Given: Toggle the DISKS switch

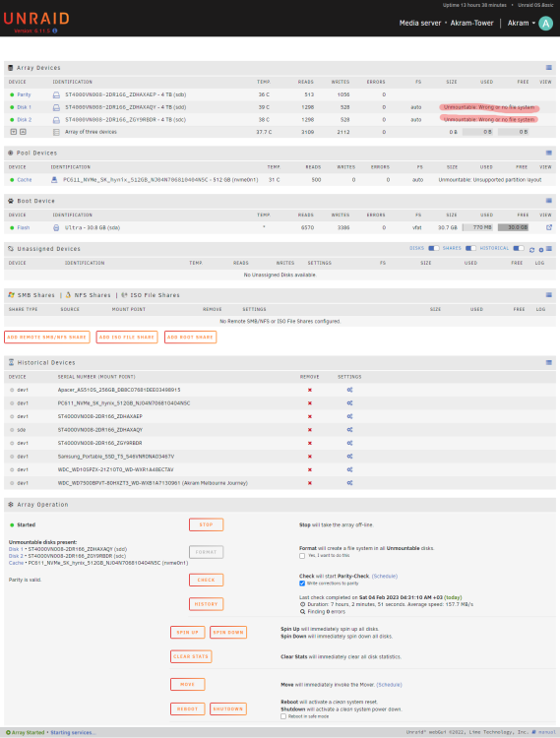Looking at the screenshot, I should coord(433,248).
